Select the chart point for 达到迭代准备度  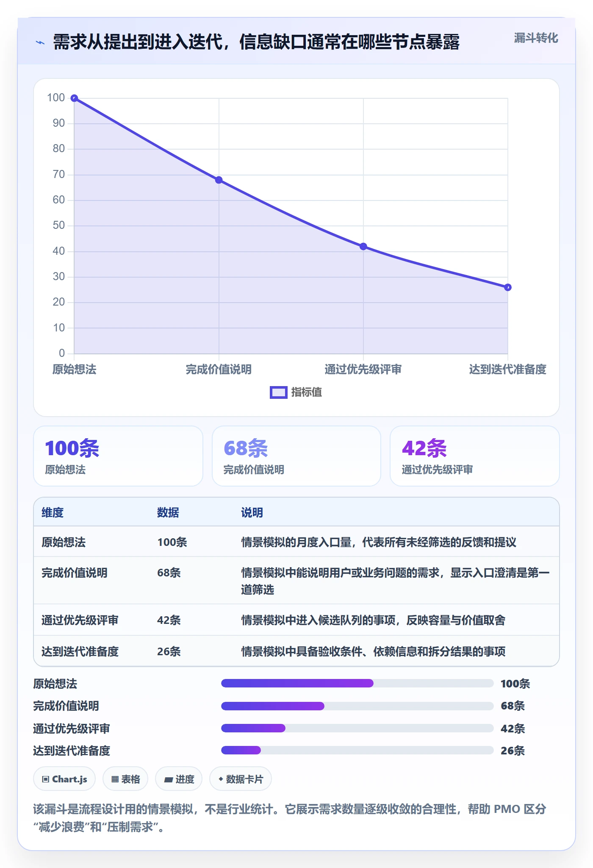(x=507, y=287)
